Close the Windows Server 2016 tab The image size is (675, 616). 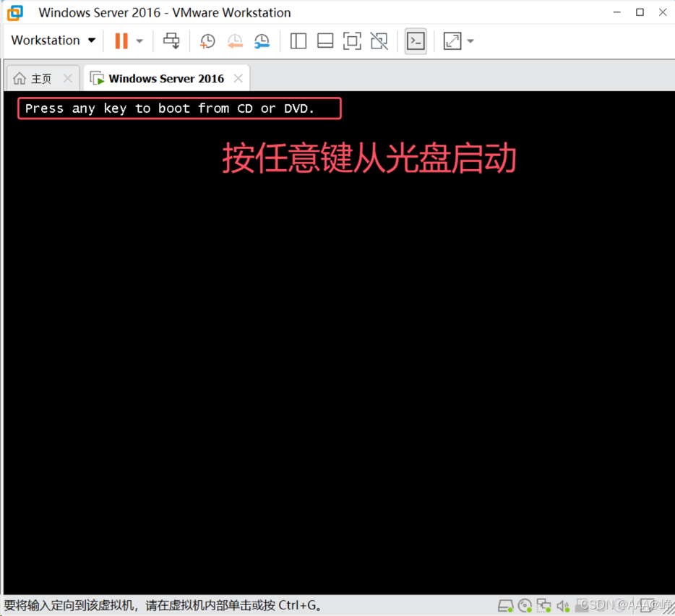238,78
